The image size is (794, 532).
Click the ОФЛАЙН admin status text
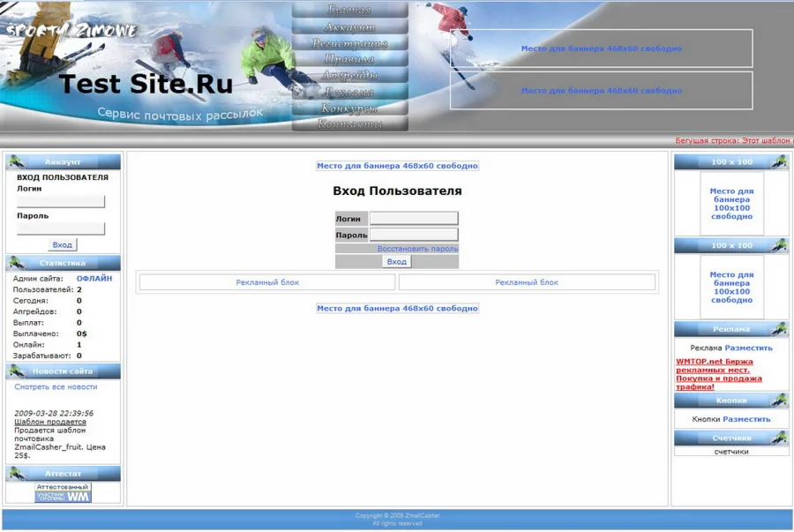[94, 279]
